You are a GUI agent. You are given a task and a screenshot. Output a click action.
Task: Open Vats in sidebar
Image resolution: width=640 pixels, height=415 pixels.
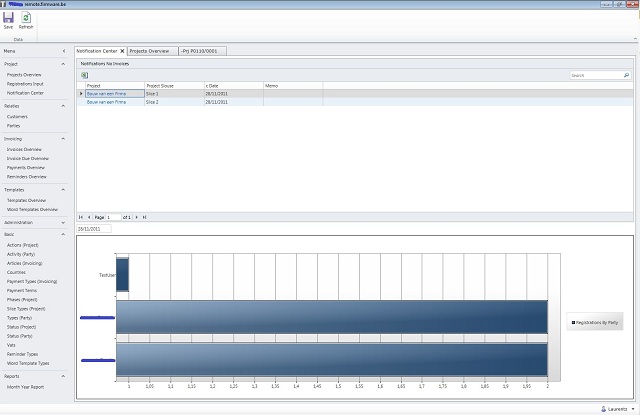pyautogui.click(x=11, y=345)
